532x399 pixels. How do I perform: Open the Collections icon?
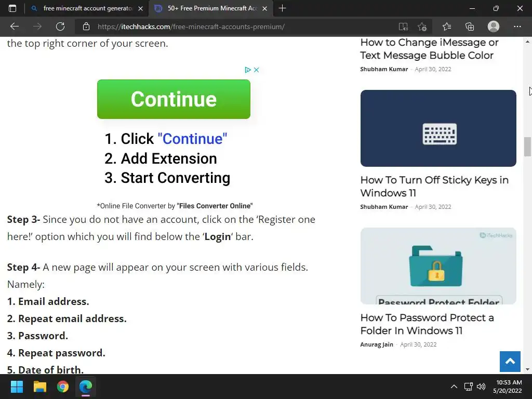(x=470, y=26)
